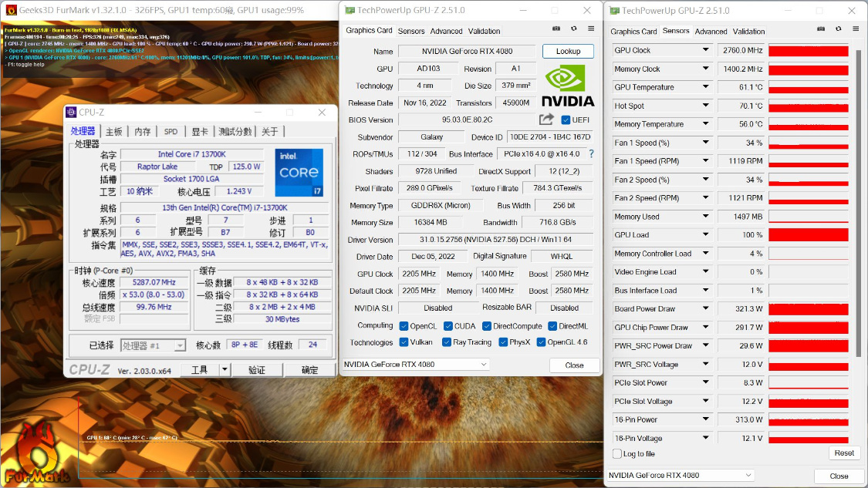The image size is (868, 488).
Task: Click the Lookup button
Action: click(568, 51)
